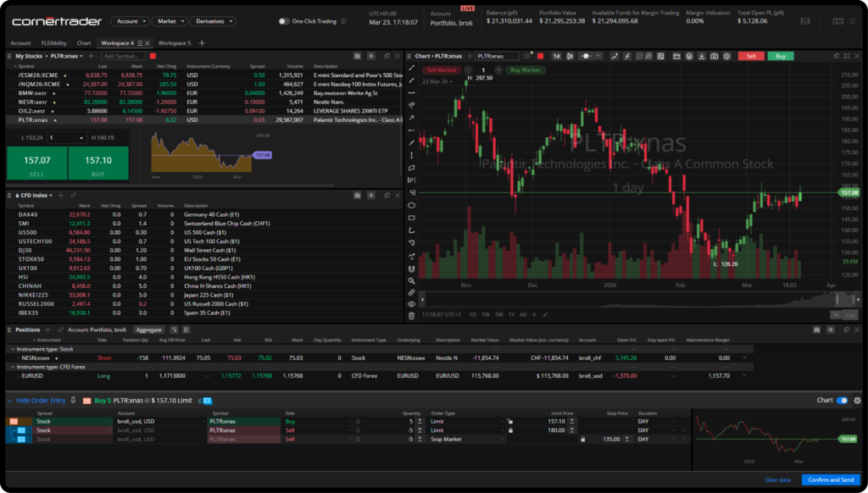The image size is (868, 493).
Task: Select 1M chart range
Action: click(498, 315)
